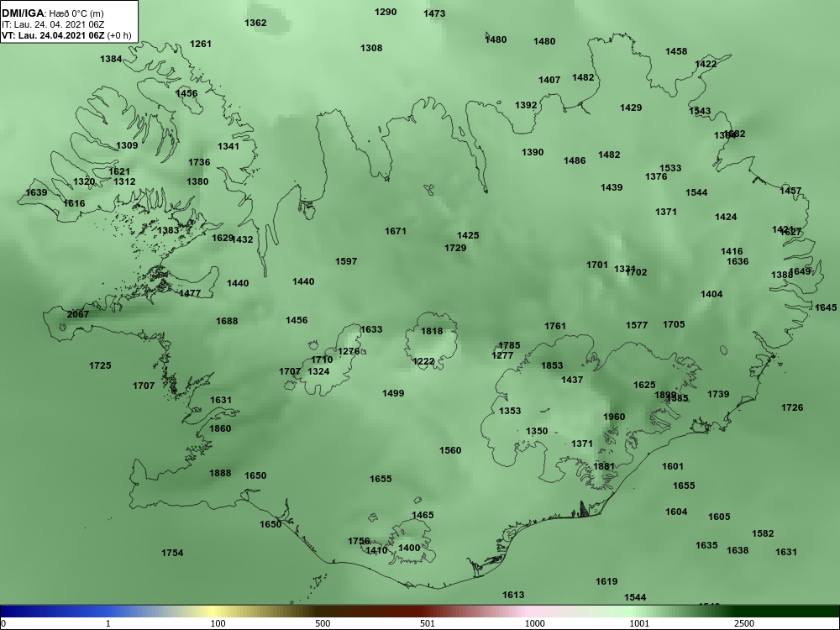The height and width of the screenshot is (630, 840).
Task: Click the map value 1613
Action: coord(513,595)
